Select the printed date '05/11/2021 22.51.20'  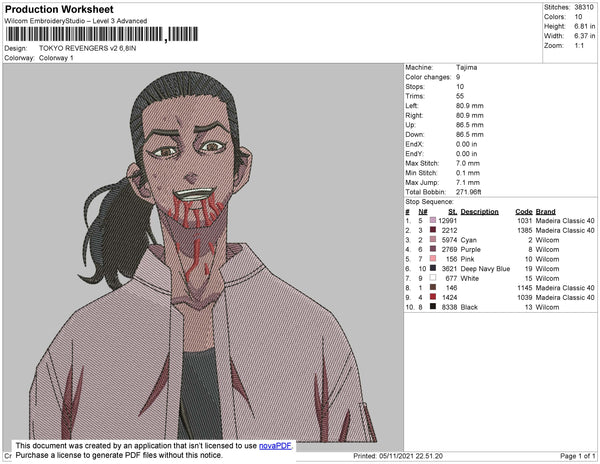(411, 456)
